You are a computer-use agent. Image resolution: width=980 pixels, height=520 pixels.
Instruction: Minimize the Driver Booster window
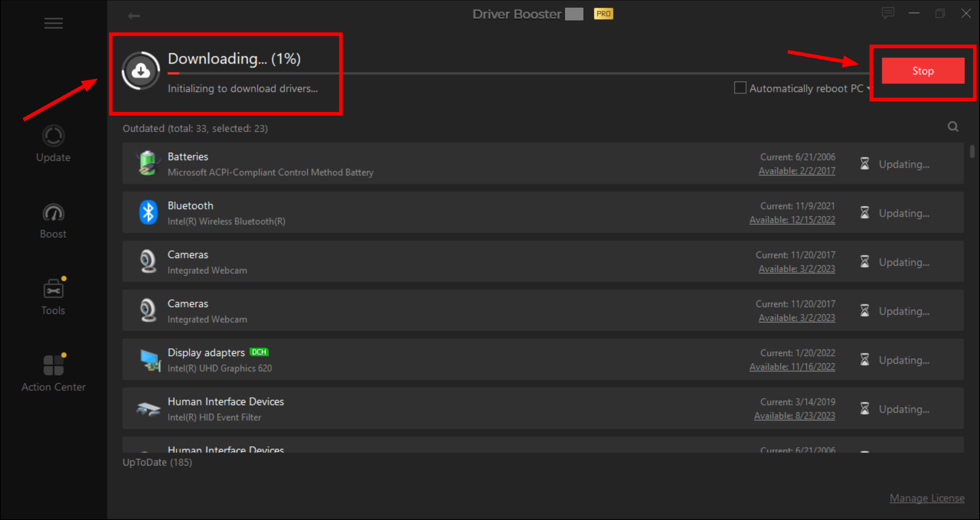914,13
